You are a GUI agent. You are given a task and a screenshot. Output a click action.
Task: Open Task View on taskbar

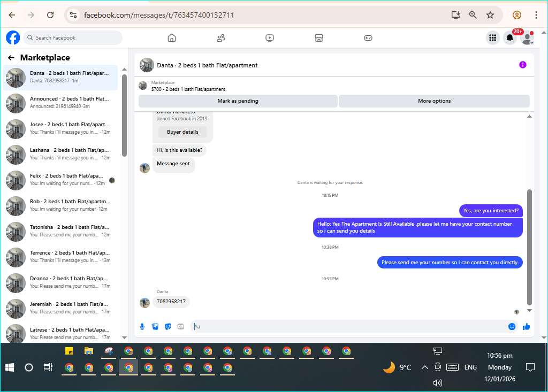click(x=48, y=367)
